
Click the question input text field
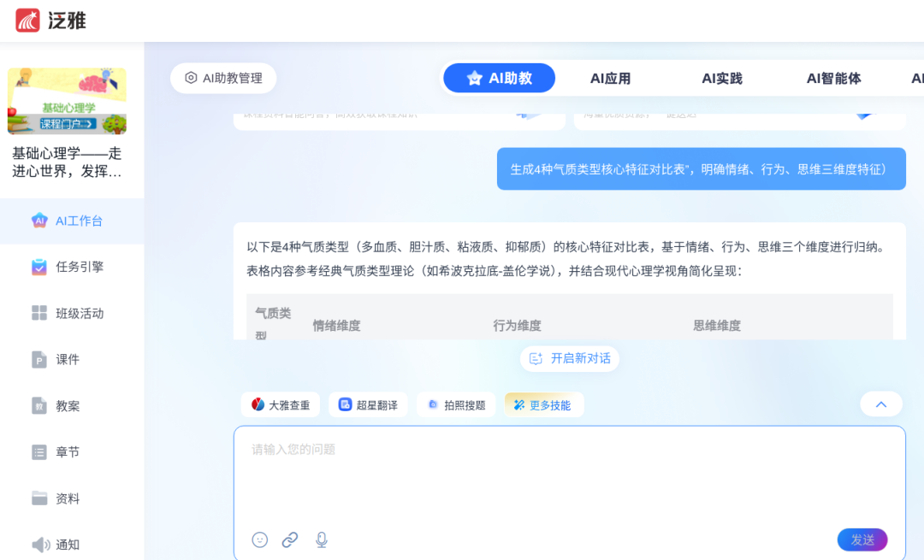(569, 475)
